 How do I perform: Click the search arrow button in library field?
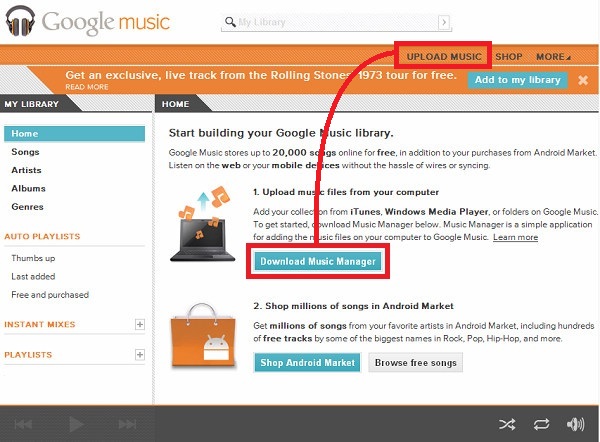click(443, 22)
